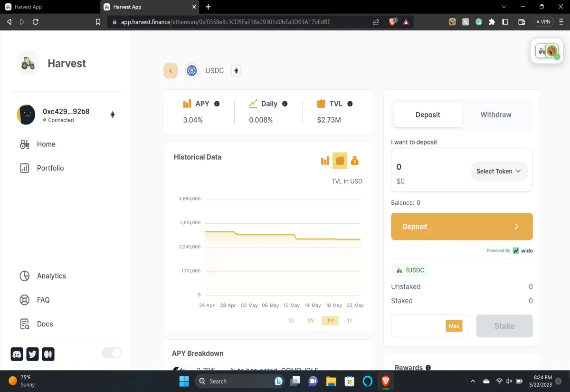Open Microsoft Store from taskbar

coord(350,381)
